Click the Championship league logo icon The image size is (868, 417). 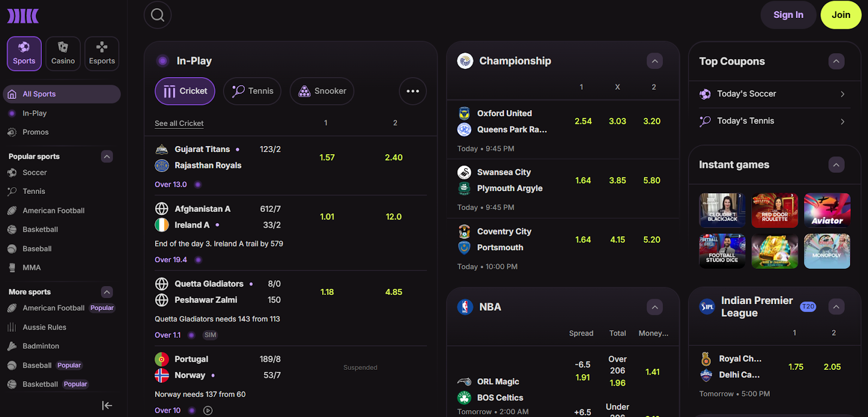[x=465, y=61]
